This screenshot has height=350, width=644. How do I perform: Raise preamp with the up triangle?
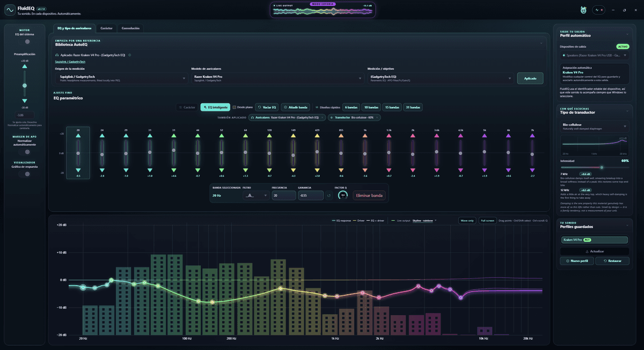tap(24, 66)
